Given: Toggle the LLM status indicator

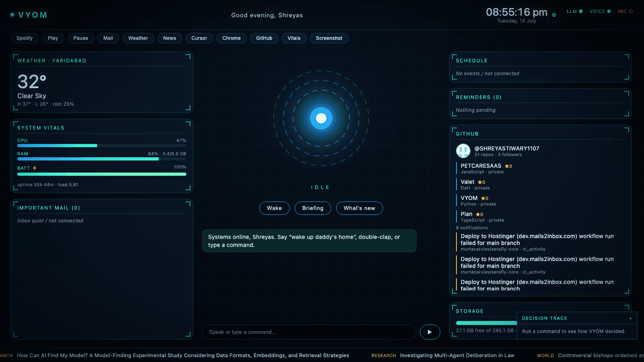Looking at the screenshot, I should [575, 11].
